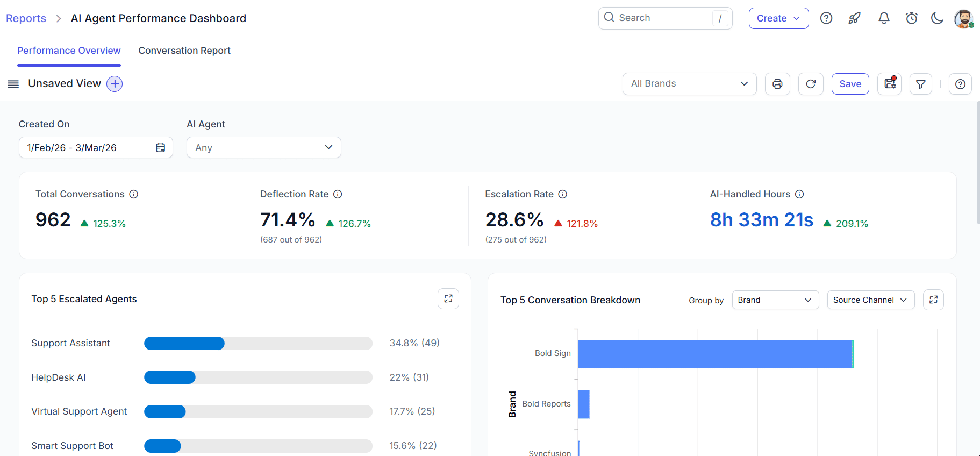Click the Support Assistant progress bar
Viewport: 980px width, 456px height.
pyautogui.click(x=258, y=343)
